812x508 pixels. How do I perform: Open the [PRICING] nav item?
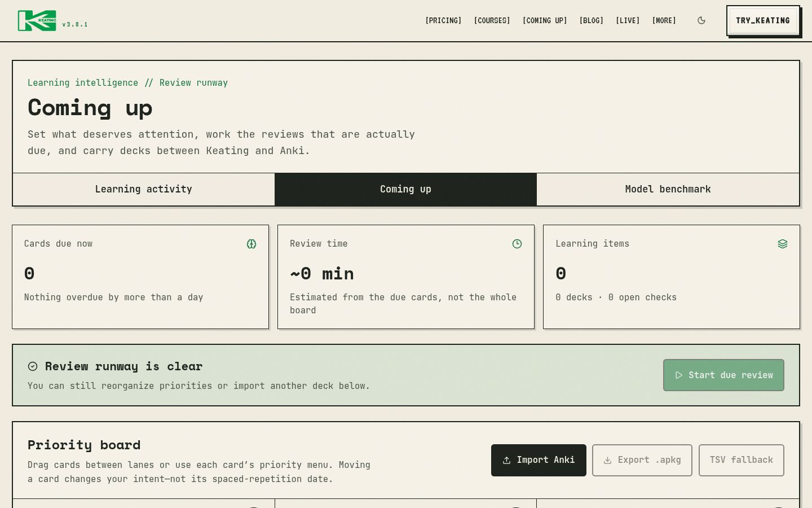click(x=443, y=20)
